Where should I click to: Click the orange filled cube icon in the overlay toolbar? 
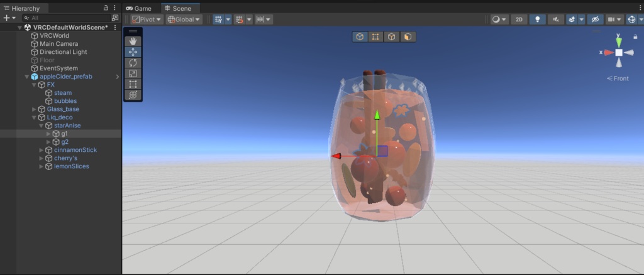click(408, 37)
